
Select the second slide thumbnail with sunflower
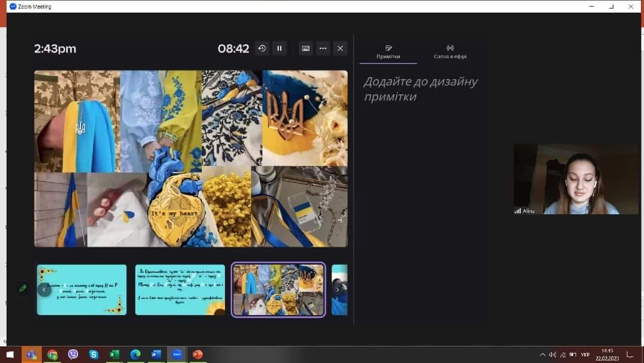(x=179, y=290)
